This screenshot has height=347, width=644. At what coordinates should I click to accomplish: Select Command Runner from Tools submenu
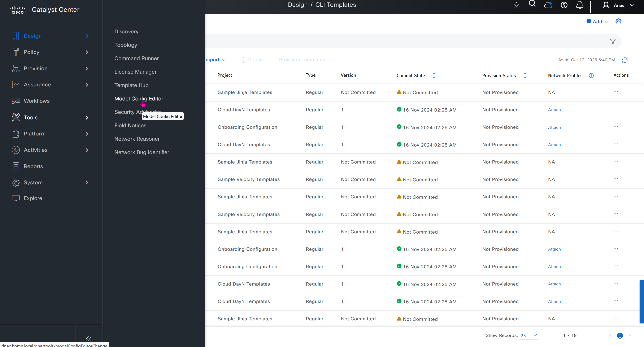click(x=136, y=58)
